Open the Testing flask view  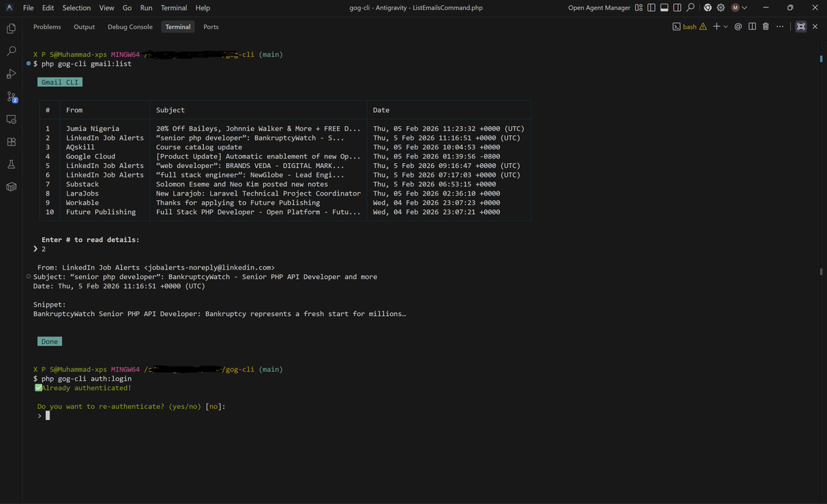click(11, 165)
